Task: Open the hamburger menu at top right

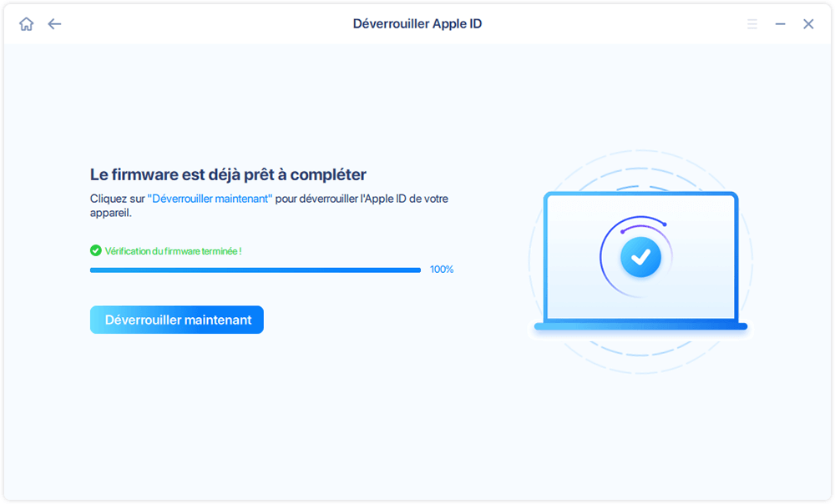Action: point(751,24)
